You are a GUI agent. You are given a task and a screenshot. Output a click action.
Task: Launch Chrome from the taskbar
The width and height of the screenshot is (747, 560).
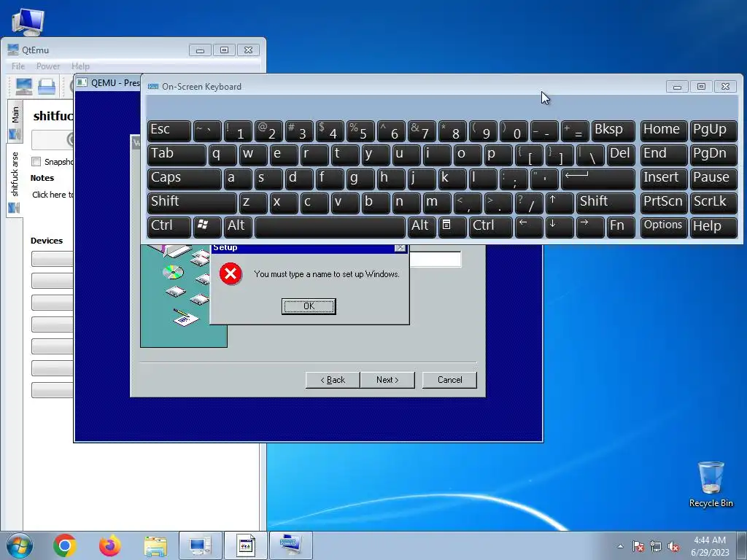tap(65, 545)
